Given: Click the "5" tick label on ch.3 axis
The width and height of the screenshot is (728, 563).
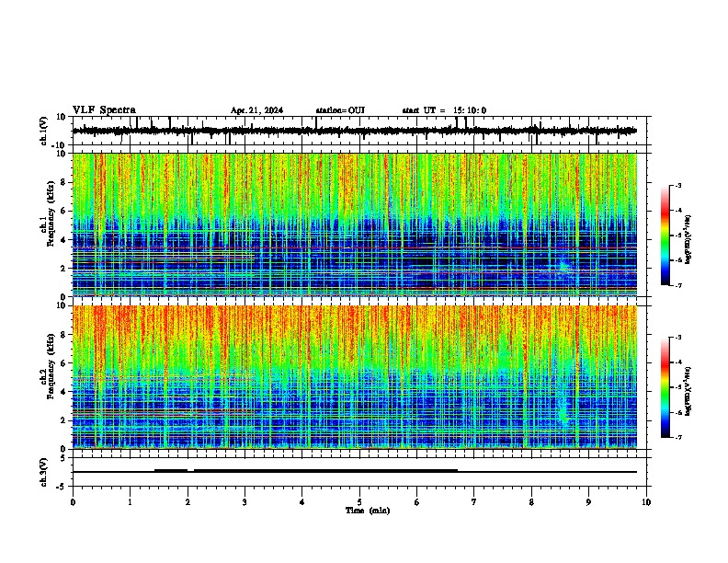Looking at the screenshot, I should click(63, 458).
